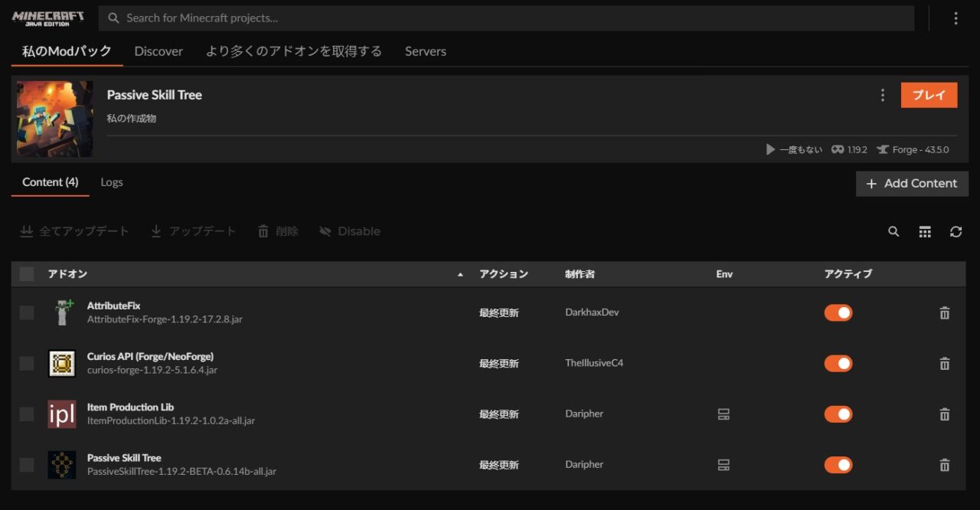Click the 全てアップデート button
Viewport: 980px width, 510px height.
point(74,231)
